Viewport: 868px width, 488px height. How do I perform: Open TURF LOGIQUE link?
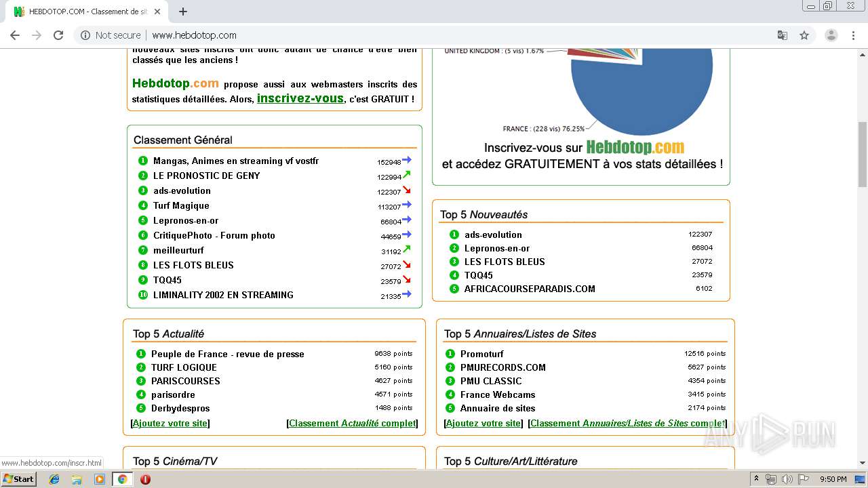[x=184, y=367]
